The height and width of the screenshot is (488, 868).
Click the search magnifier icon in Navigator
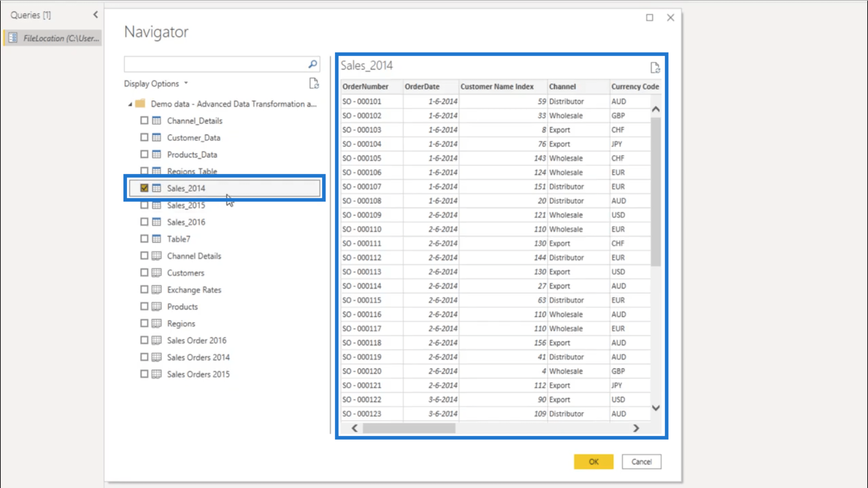pos(312,64)
